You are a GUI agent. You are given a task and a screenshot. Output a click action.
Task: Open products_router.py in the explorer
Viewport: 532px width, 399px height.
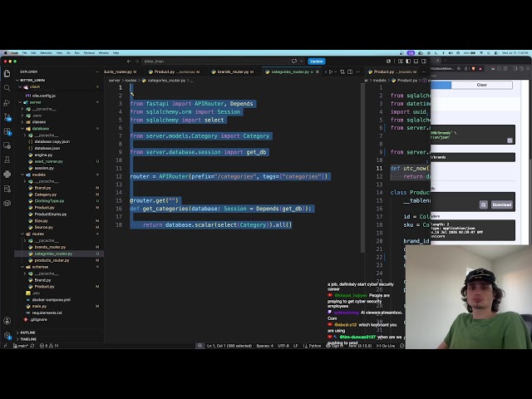pyautogui.click(x=52, y=260)
